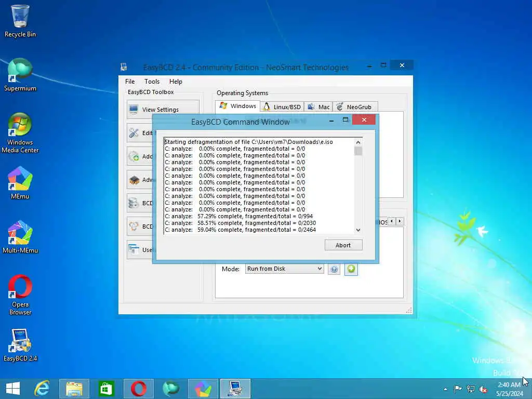The width and height of the screenshot is (532, 399).
Task: Click the green add entry button
Action: click(351, 269)
